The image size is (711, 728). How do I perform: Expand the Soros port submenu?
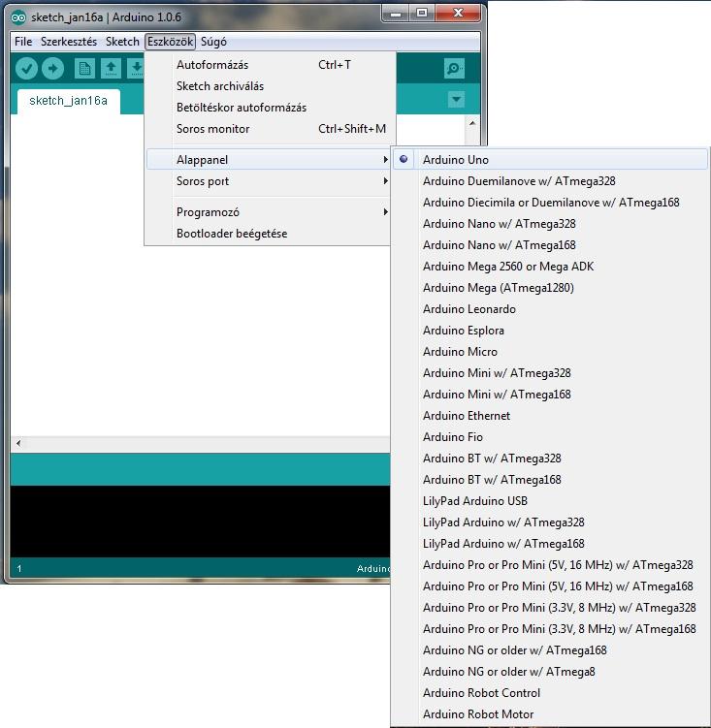[x=269, y=180]
